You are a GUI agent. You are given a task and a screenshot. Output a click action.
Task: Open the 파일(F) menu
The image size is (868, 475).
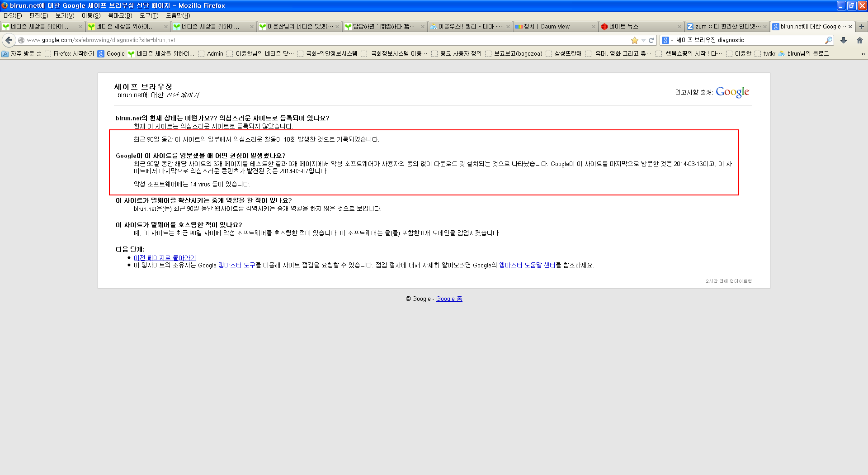click(x=13, y=16)
